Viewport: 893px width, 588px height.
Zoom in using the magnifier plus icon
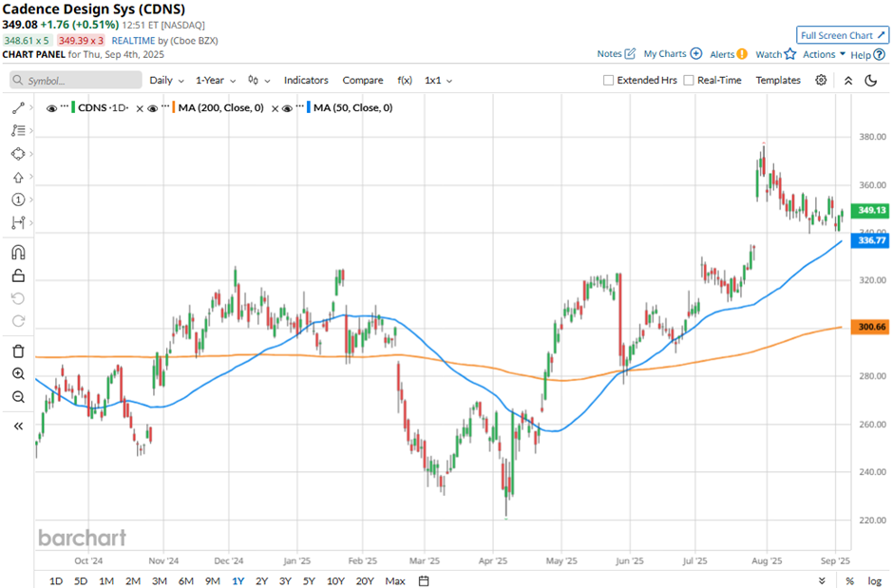pos(18,374)
